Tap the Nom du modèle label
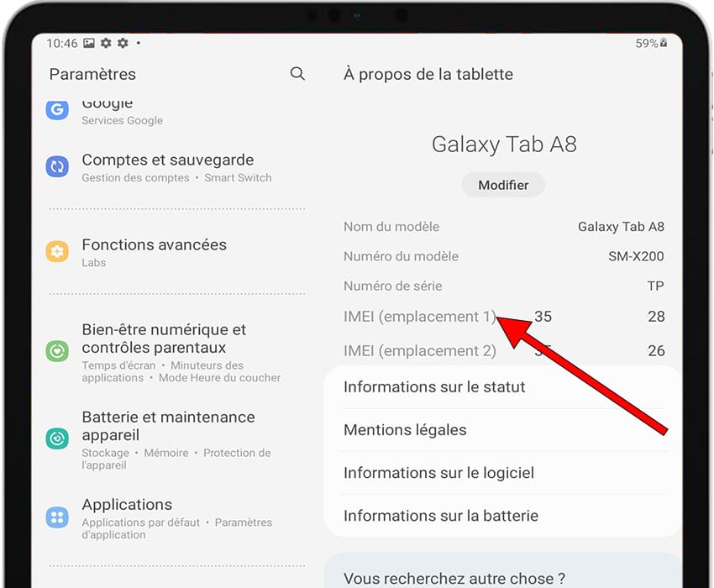This screenshot has width=714, height=588. (x=391, y=227)
